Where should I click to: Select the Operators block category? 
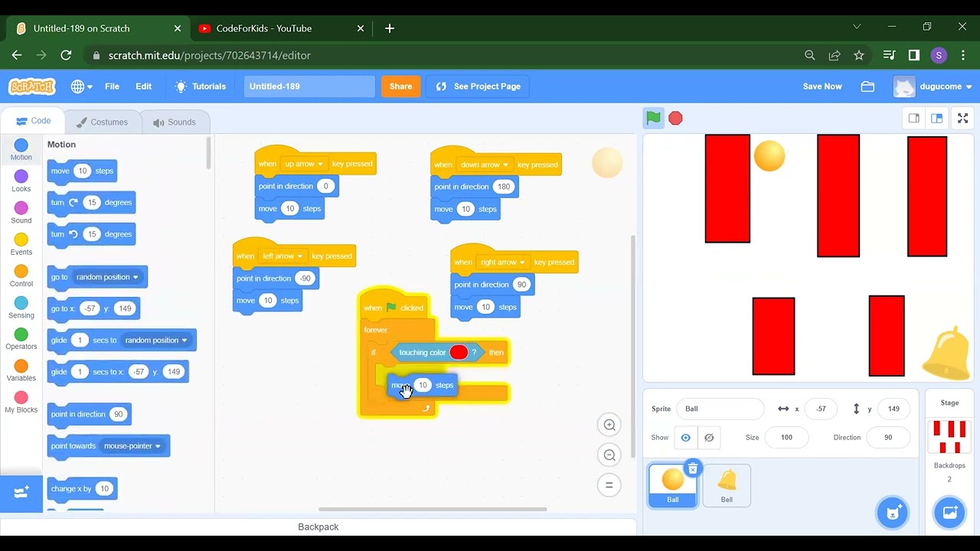(21, 339)
